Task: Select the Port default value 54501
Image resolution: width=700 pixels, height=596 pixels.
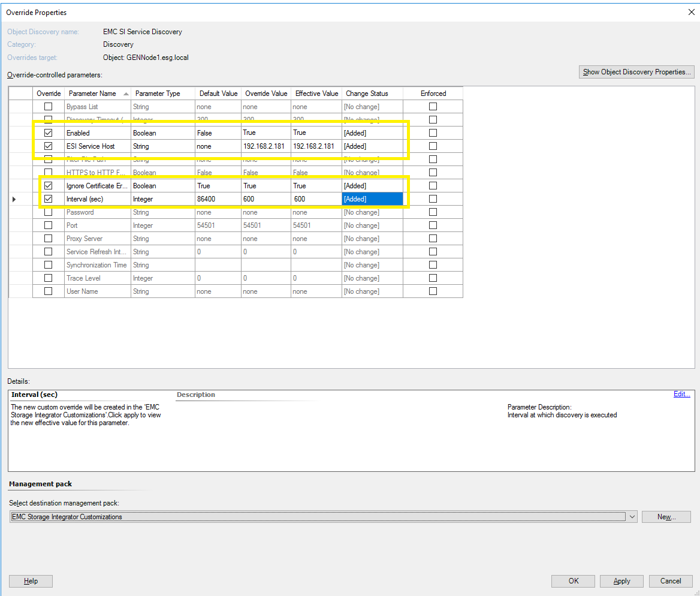Action: [218, 225]
